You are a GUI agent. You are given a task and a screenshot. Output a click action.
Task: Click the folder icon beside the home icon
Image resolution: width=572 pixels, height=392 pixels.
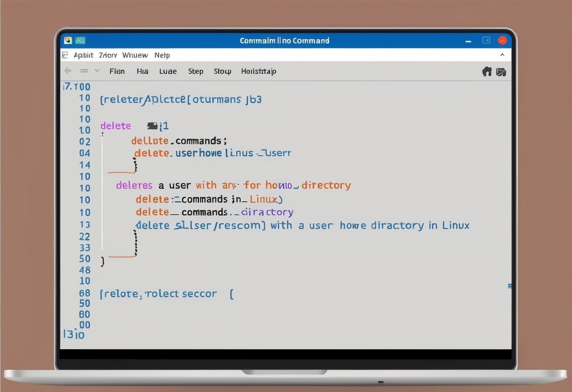point(501,72)
